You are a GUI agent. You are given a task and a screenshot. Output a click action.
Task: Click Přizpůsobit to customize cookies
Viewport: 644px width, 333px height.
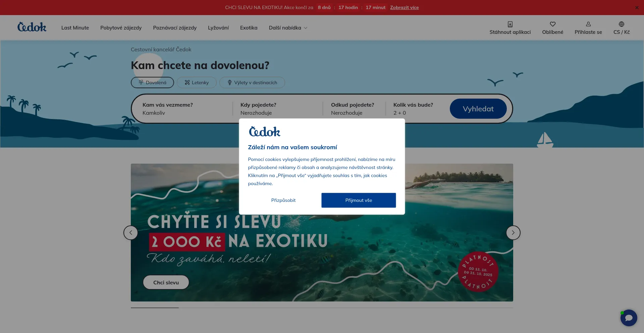(x=283, y=200)
